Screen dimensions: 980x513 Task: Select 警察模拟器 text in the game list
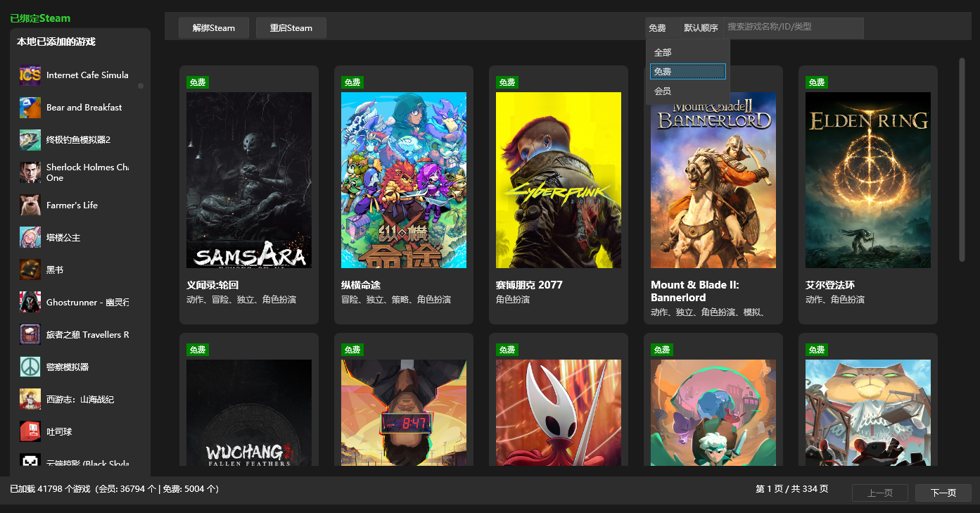point(68,367)
